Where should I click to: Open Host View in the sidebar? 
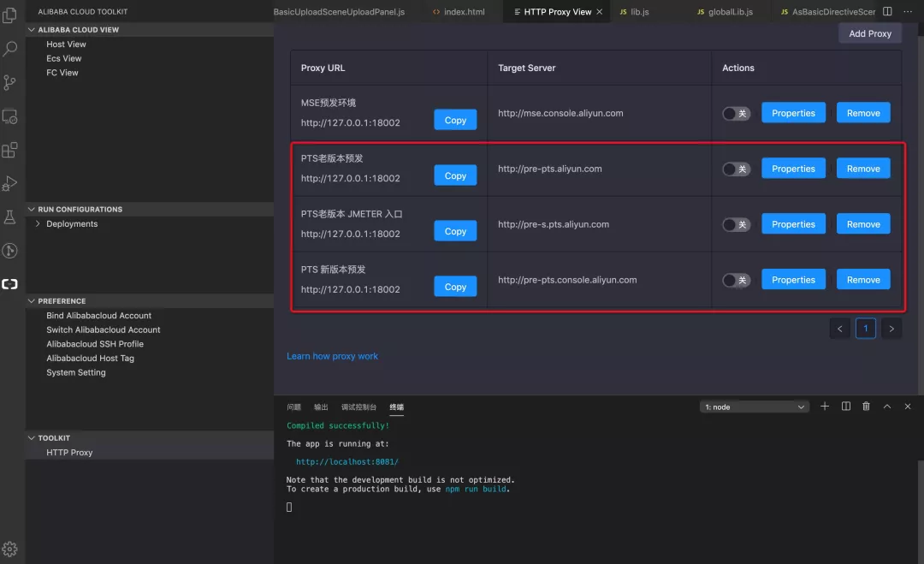pyautogui.click(x=66, y=45)
